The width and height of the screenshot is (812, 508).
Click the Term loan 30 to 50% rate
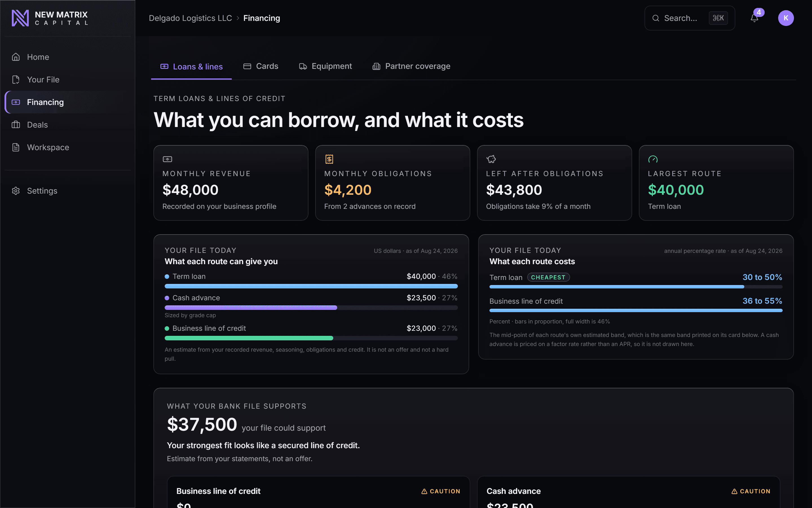762,277
